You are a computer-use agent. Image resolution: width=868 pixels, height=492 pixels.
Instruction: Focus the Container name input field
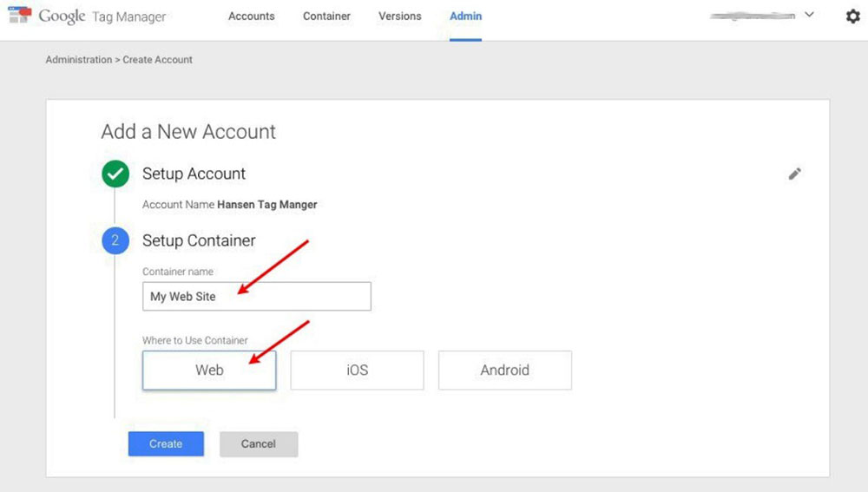[x=257, y=296]
